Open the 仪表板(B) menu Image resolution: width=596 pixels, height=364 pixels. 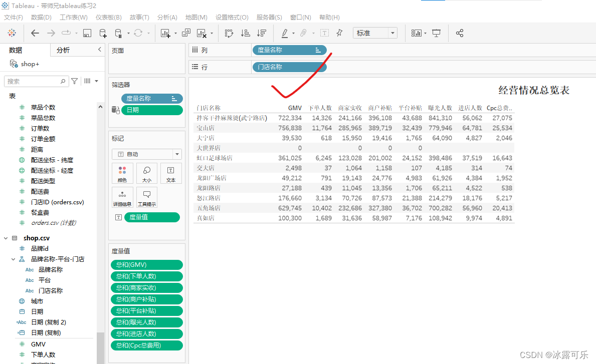pyautogui.click(x=108, y=18)
